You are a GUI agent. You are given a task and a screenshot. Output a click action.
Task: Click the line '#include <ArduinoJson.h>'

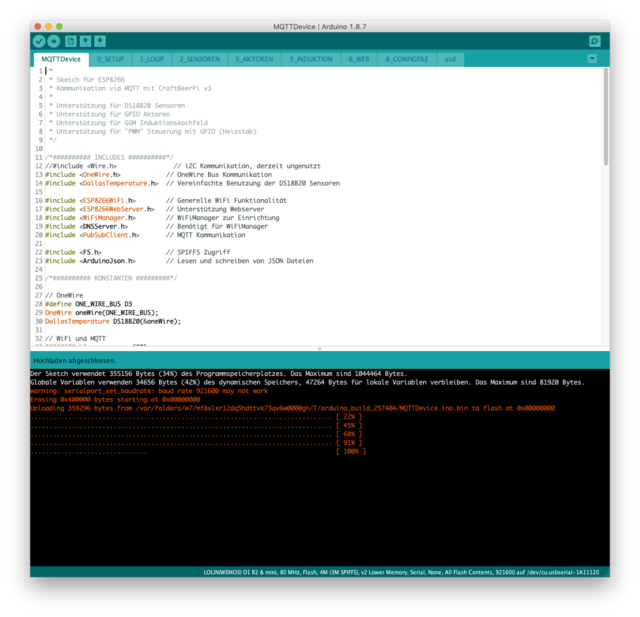coord(90,261)
